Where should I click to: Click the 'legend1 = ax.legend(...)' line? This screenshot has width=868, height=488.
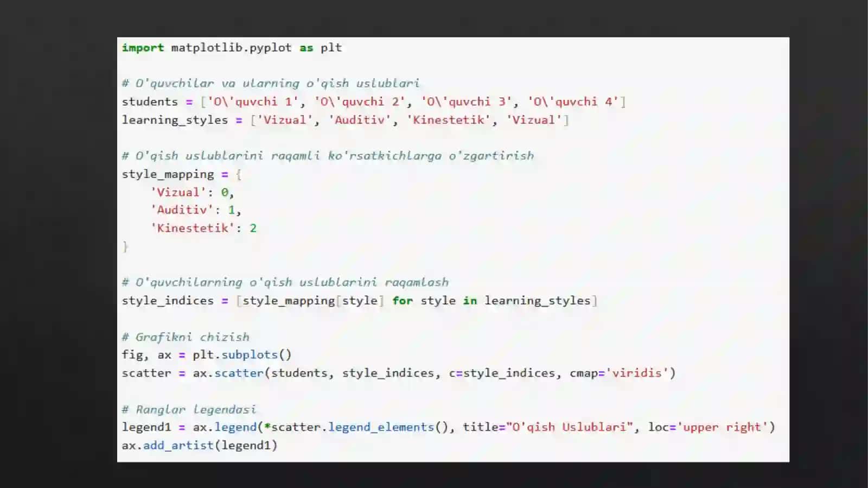(x=449, y=427)
